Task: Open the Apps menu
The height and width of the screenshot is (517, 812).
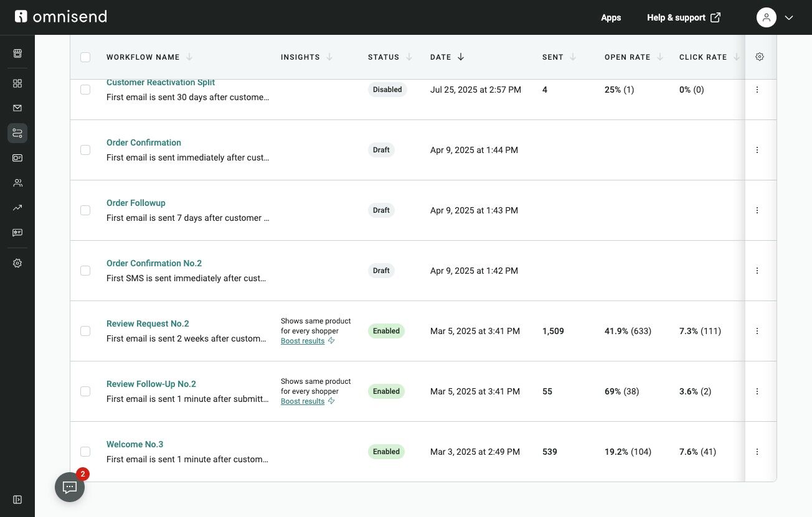Action: [x=611, y=17]
